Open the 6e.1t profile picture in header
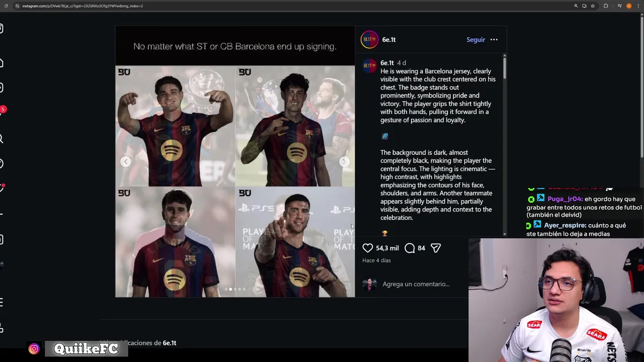This screenshot has width=644, height=362. (369, 40)
